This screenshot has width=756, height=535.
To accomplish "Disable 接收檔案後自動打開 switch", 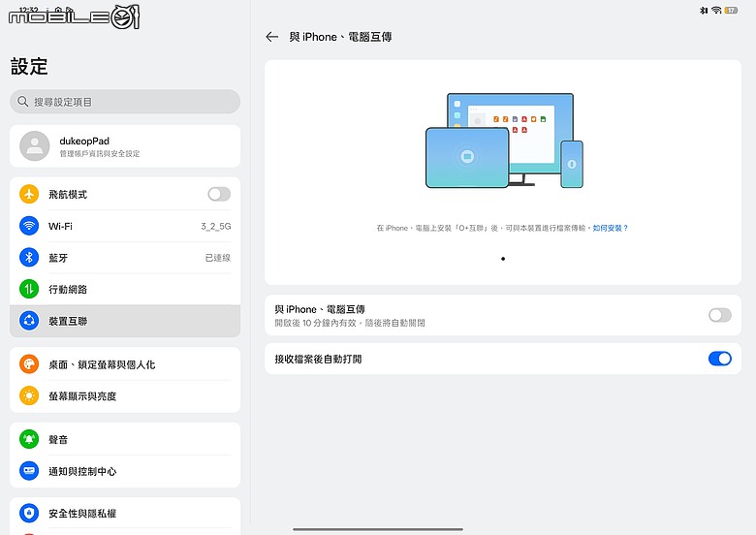I will point(720,359).
